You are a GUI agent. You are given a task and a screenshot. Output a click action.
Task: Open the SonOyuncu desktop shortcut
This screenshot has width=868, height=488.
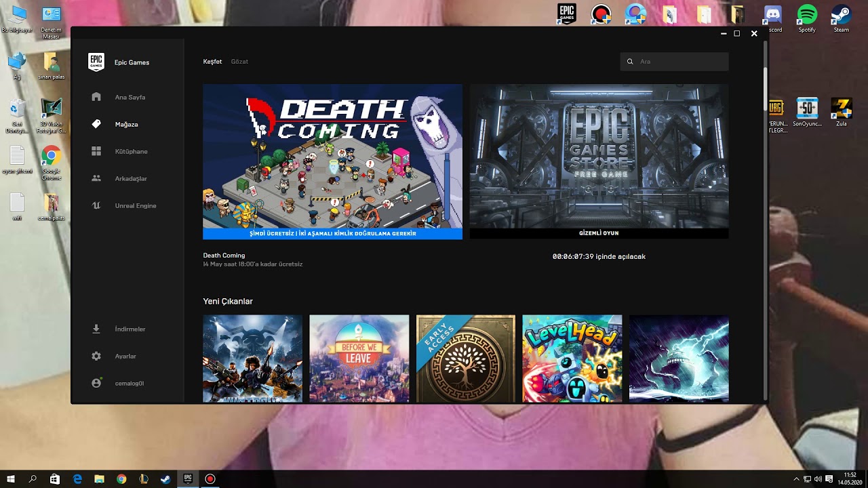tap(807, 113)
